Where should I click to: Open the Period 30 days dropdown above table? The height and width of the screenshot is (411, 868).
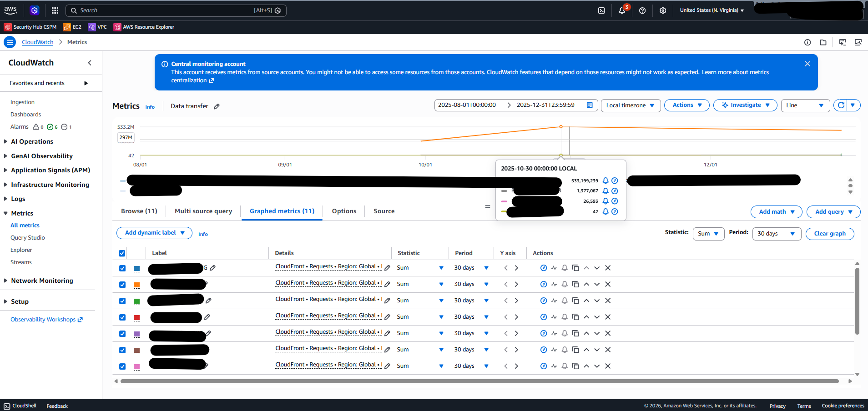click(x=777, y=234)
